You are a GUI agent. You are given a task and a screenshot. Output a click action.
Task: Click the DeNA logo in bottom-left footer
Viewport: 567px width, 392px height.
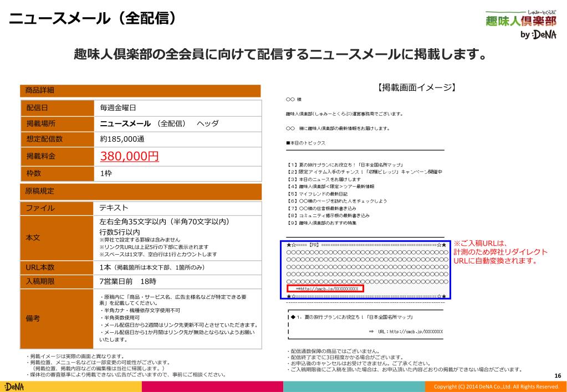14,386
